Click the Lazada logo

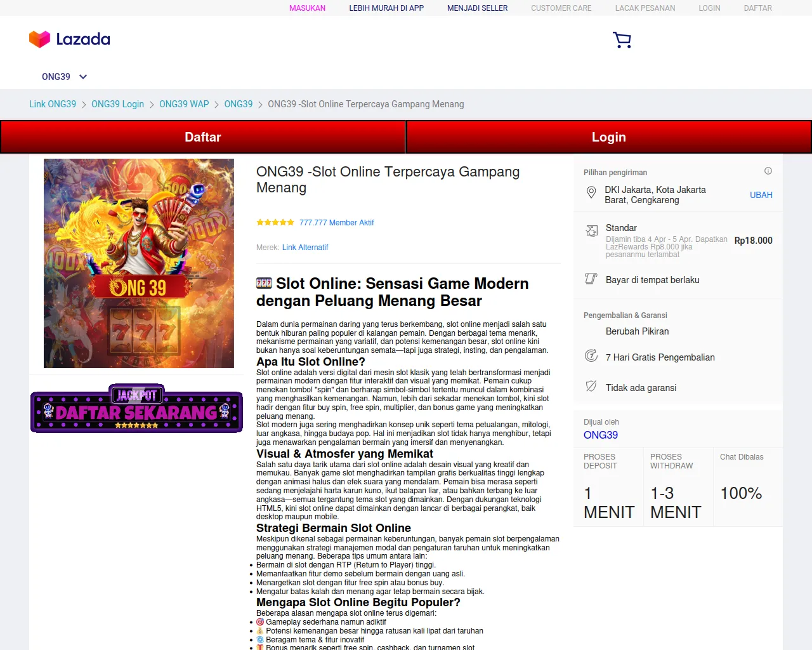(70, 39)
